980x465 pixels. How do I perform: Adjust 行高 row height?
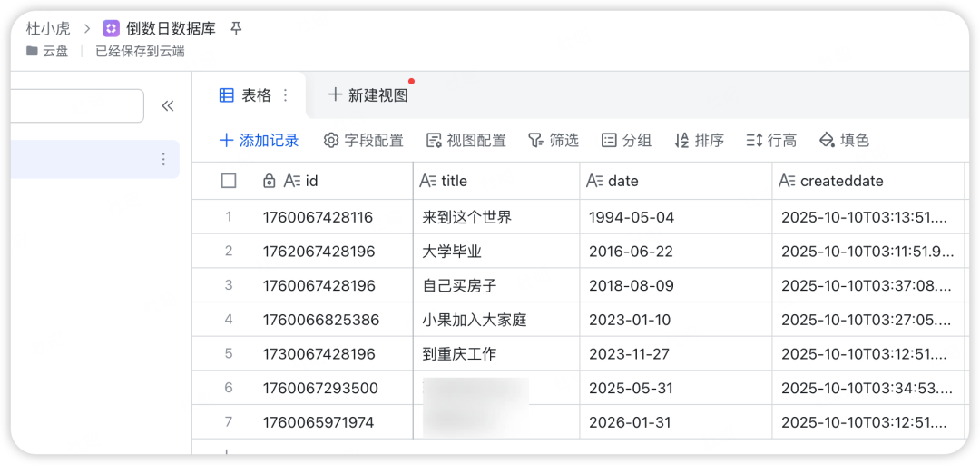coord(771,140)
